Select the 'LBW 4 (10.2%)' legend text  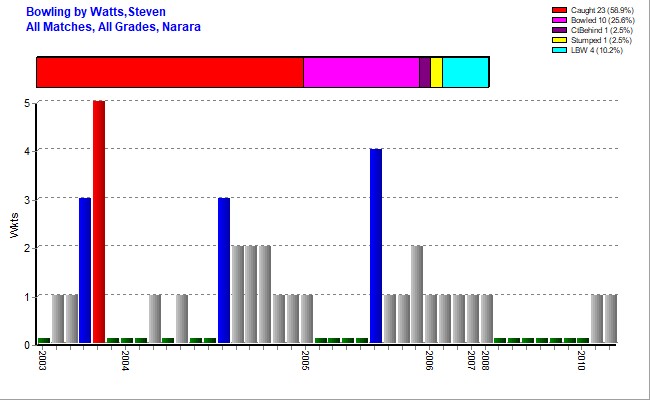[597, 50]
